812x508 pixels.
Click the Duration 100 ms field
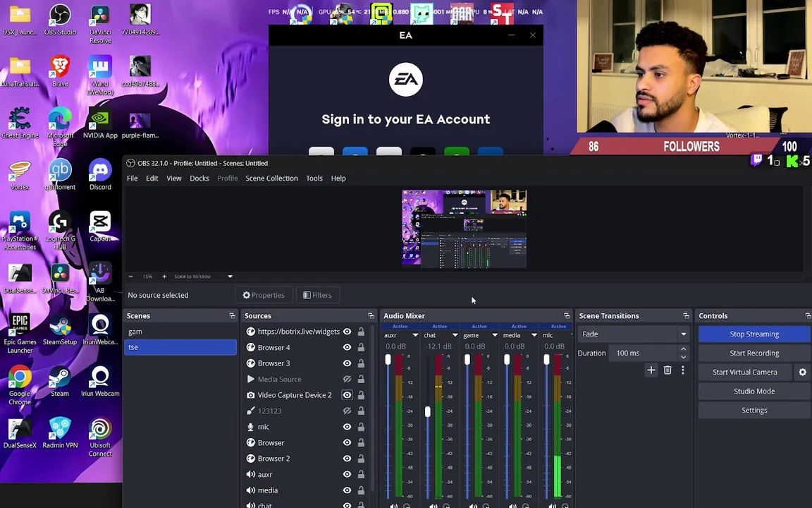point(643,353)
